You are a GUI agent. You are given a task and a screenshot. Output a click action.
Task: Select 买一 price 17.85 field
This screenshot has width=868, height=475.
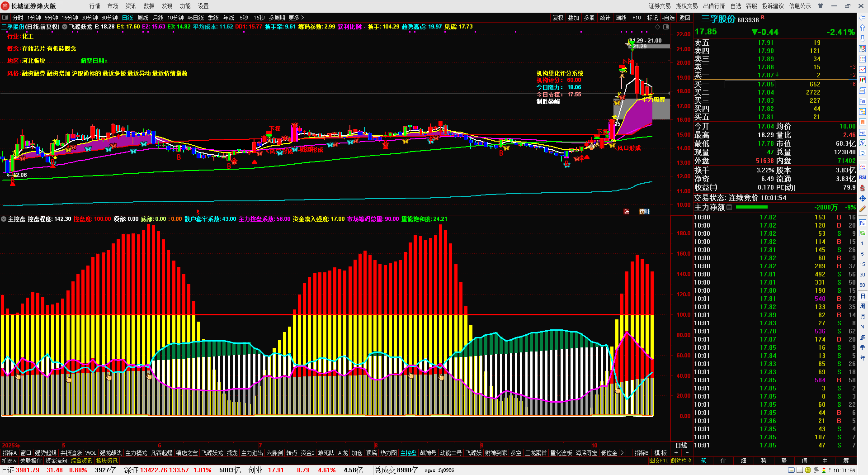coord(750,84)
